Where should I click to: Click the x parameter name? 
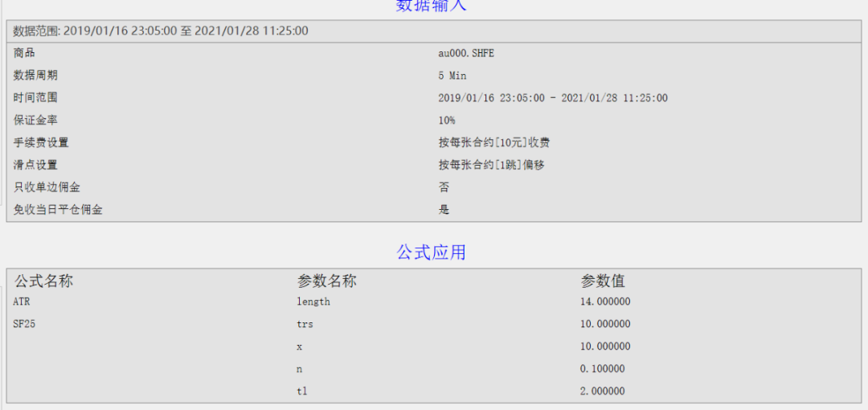pyautogui.click(x=300, y=346)
